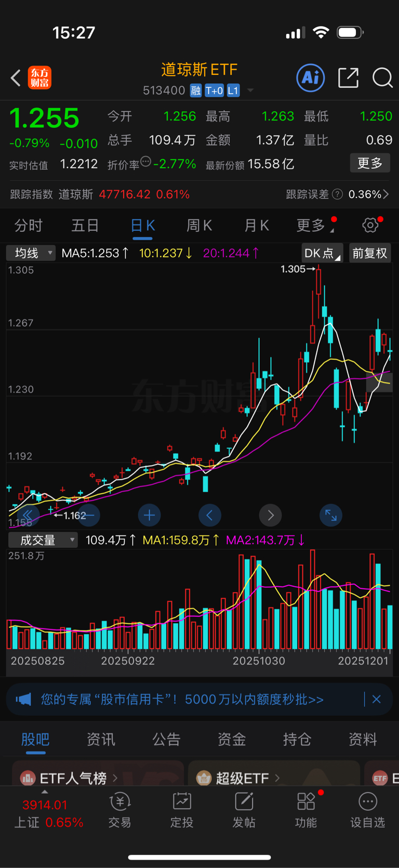Image resolution: width=399 pixels, height=868 pixels.
Task: Switch to 分时 chart tab
Action: pyautogui.click(x=29, y=226)
